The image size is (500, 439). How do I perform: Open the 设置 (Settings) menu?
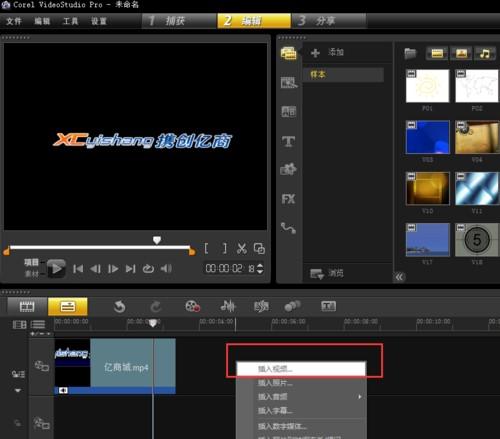[99, 21]
